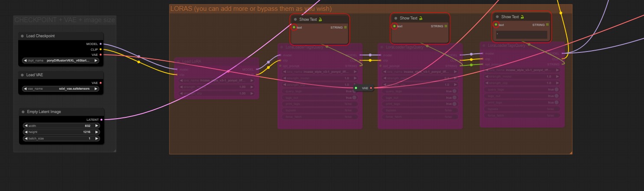The image size is (644, 191).
Task: Toggle tags_out on rightmost LoraLoaderTagsQuery node
Action: [x=523, y=96]
